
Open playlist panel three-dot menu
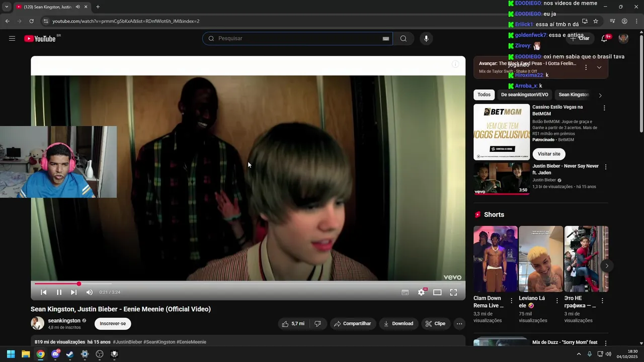tap(586, 67)
